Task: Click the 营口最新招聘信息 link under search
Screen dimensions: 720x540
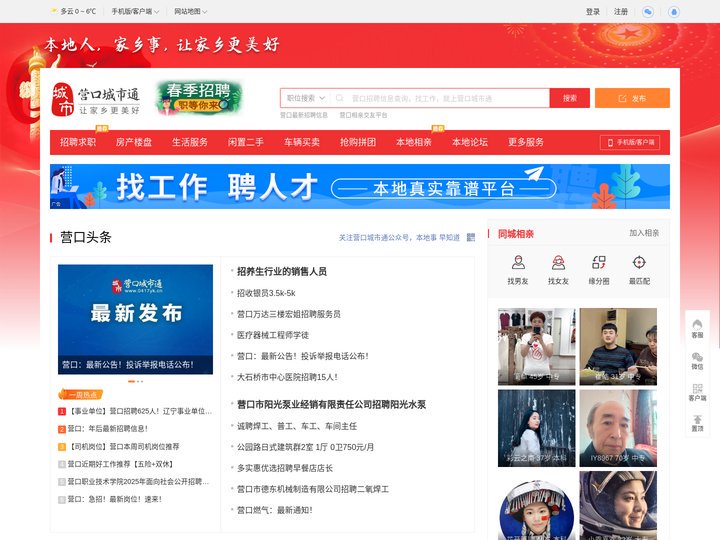Action: [304, 115]
